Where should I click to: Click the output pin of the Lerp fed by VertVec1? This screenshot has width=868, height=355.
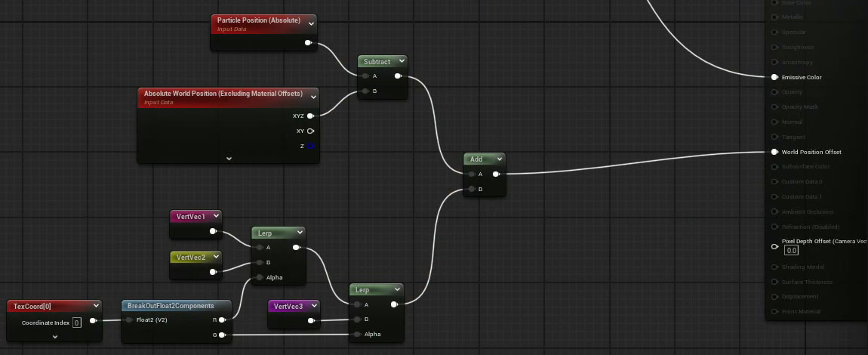(296, 248)
